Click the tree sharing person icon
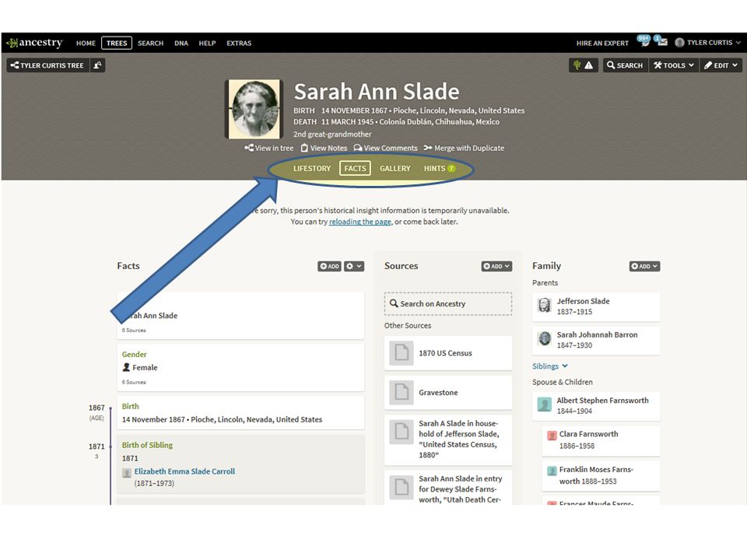 point(98,65)
